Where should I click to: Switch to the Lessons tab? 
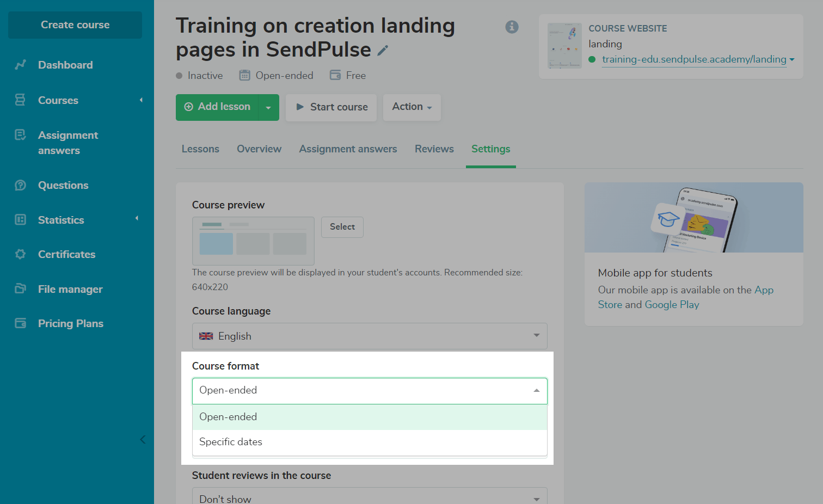pyautogui.click(x=200, y=149)
